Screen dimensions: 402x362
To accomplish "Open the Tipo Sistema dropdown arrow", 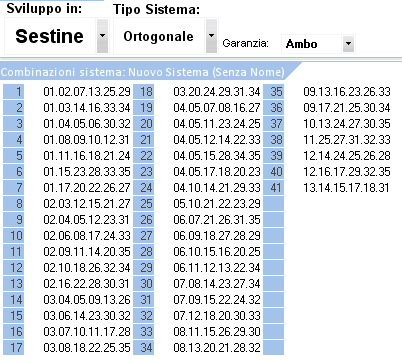I will (211, 36).
